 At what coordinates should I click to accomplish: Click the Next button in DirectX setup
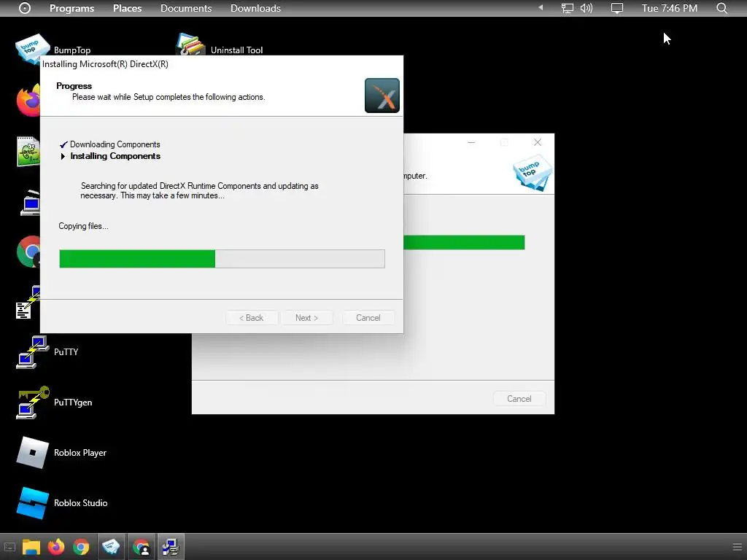[307, 318]
